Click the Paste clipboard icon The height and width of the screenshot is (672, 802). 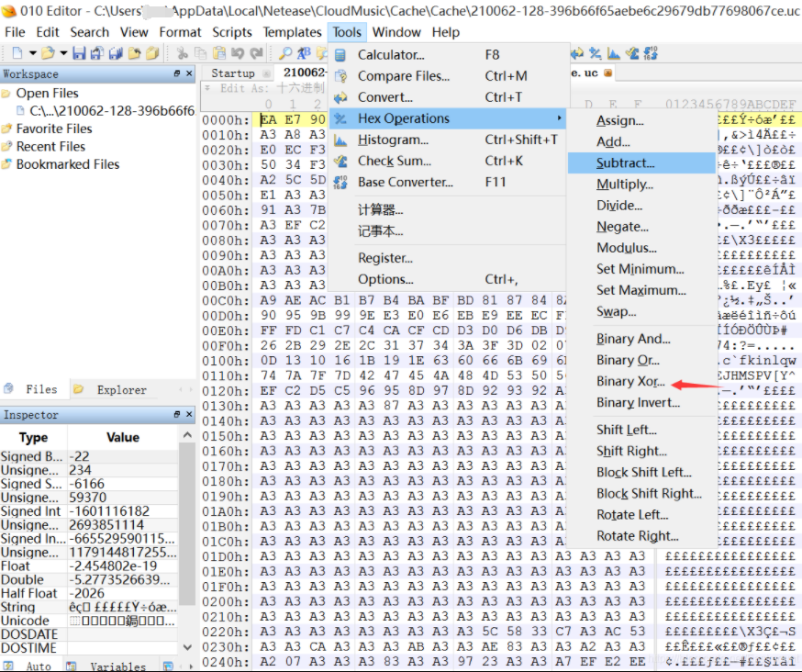[x=219, y=53]
